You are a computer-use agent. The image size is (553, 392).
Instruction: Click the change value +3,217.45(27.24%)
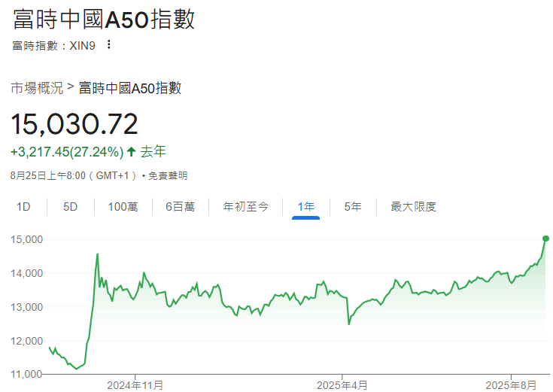(x=67, y=152)
